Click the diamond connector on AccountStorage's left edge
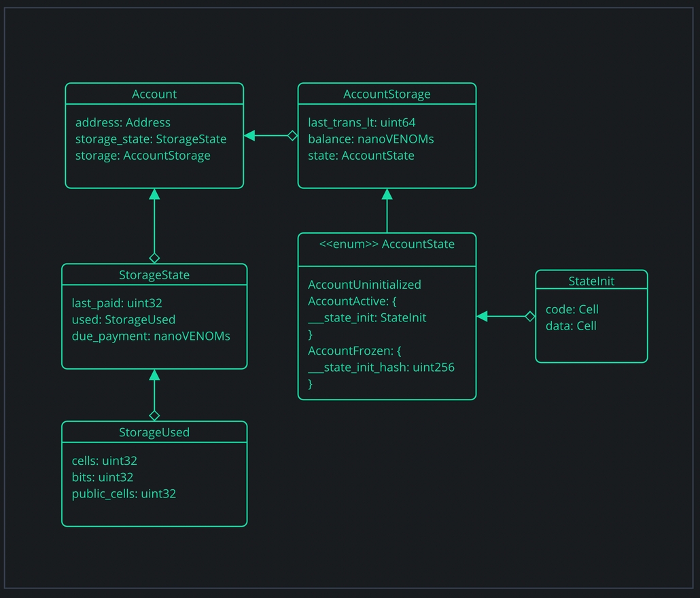This screenshot has width=700, height=598. pyautogui.click(x=292, y=136)
